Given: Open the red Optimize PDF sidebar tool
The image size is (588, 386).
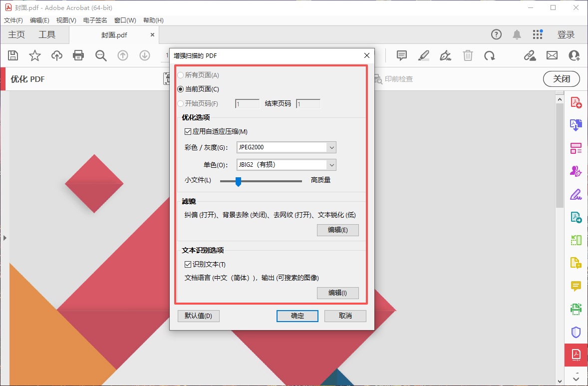Looking at the screenshot, I should [x=576, y=355].
